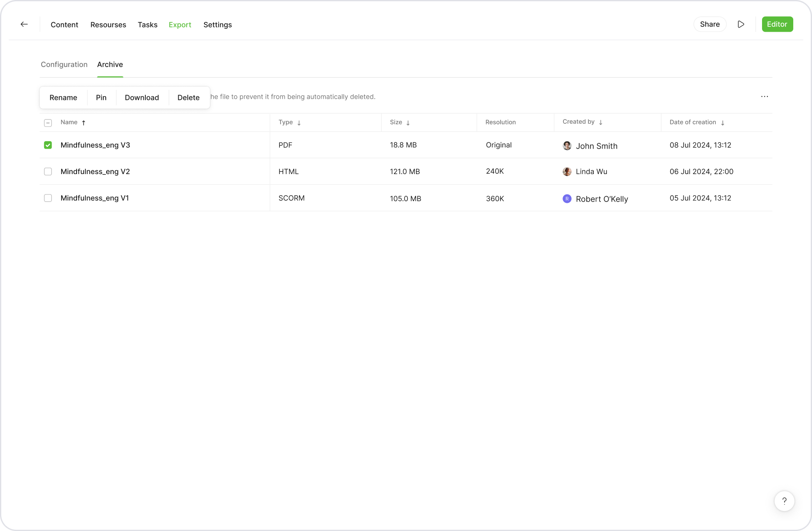Click Linda Wu's avatar
The height and width of the screenshot is (531, 812).
(x=567, y=172)
